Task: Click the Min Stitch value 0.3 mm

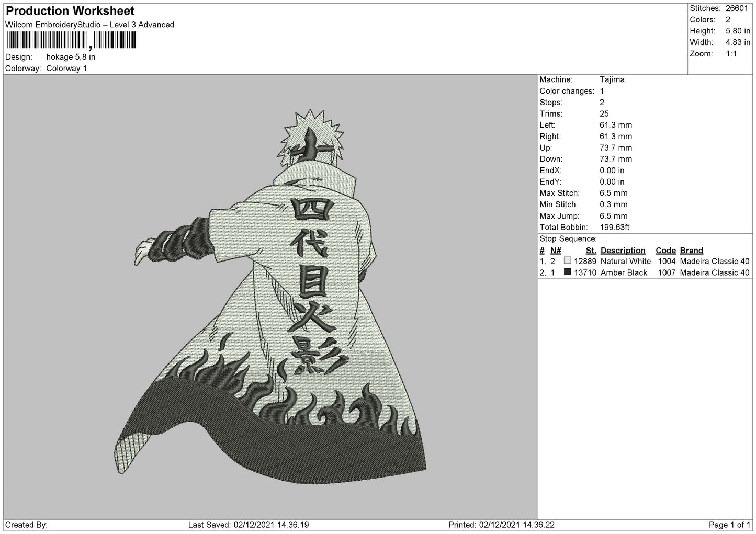Action: [x=614, y=204]
